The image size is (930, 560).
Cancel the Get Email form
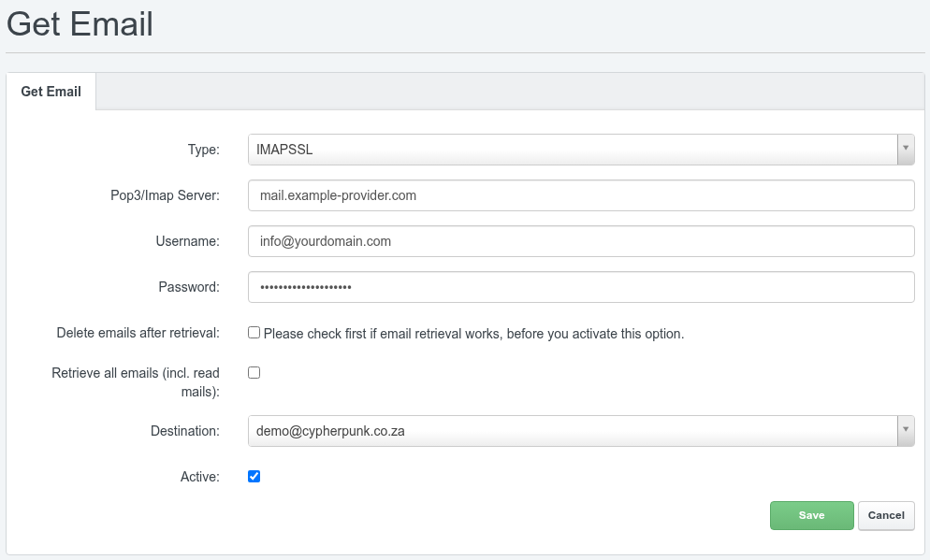(886, 515)
